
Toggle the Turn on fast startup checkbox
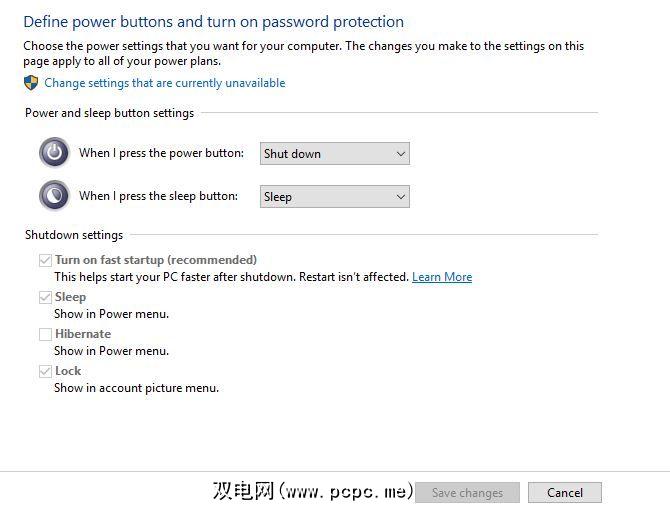(45, 260)
